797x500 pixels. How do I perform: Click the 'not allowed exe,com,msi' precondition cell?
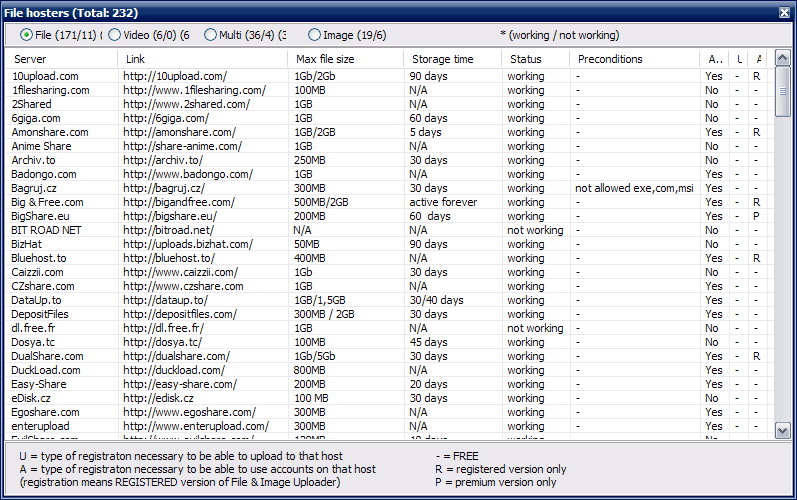[634, 188]
